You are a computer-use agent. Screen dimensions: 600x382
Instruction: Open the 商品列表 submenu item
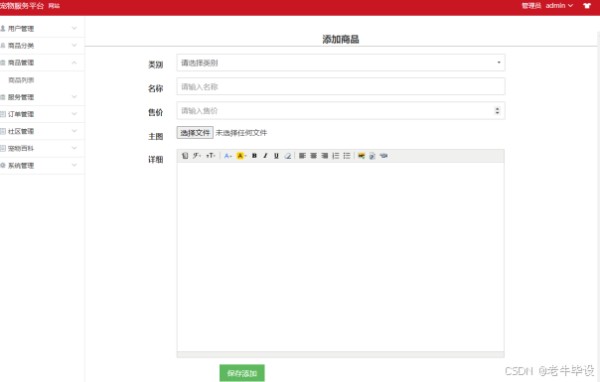pos(21,80)
